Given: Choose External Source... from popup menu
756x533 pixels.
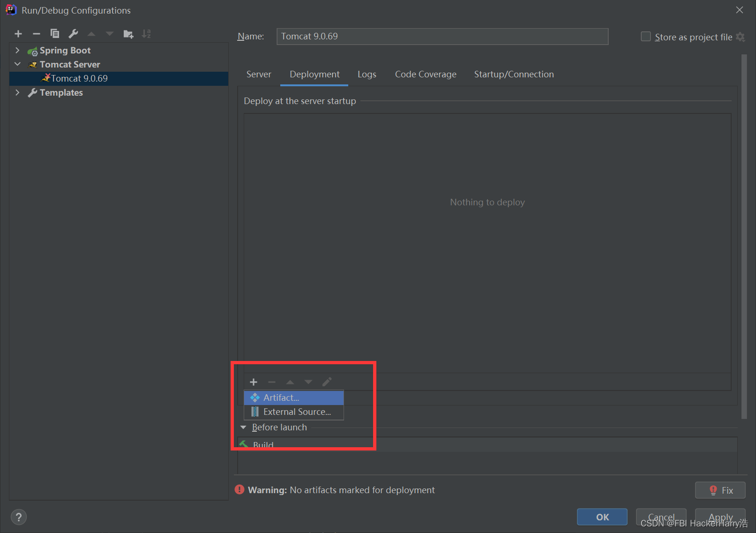Looking at the screenshot, I should click(x=294, y=412).
